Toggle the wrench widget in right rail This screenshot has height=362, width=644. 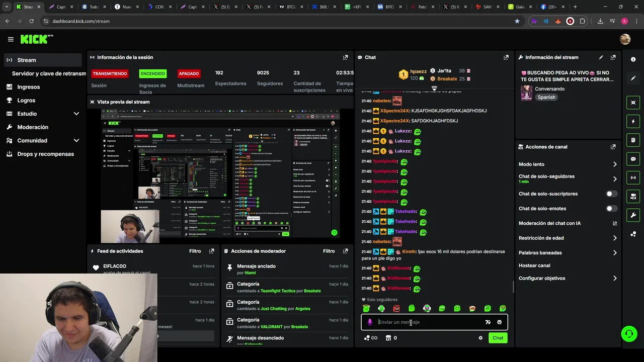pyautogui.click(x=633, y=215)
